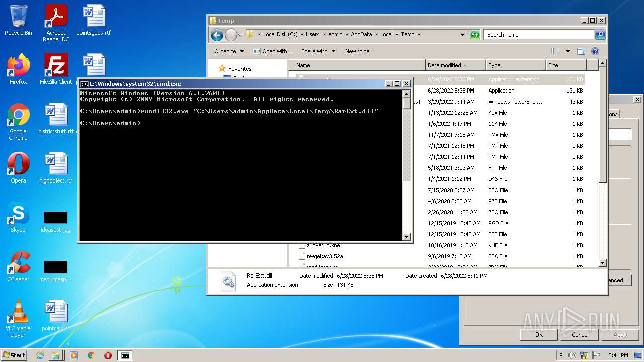Click Action Center flag tray icon
This screenshot has width=644, height=362.
click(x=596, y=355)
